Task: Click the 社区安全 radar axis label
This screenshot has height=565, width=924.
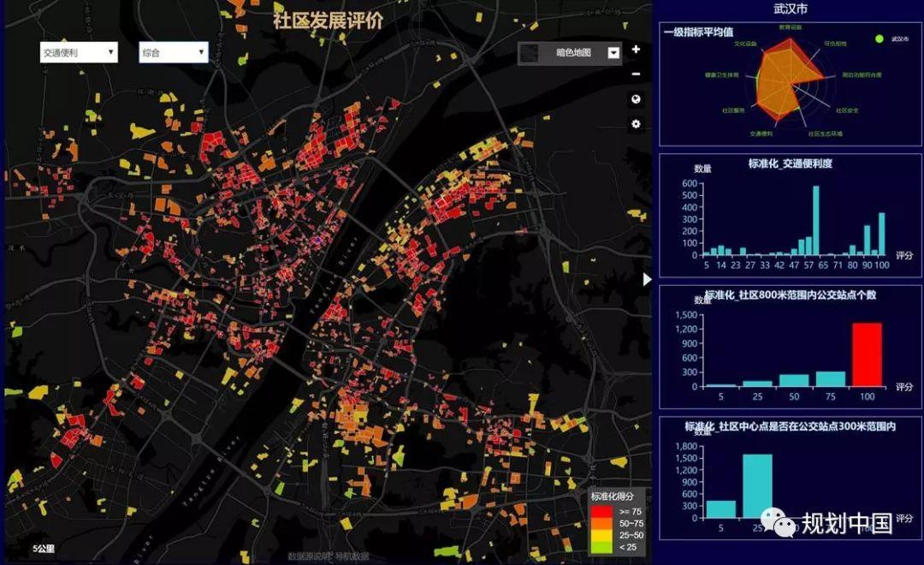Action: (x=847, y=110)
